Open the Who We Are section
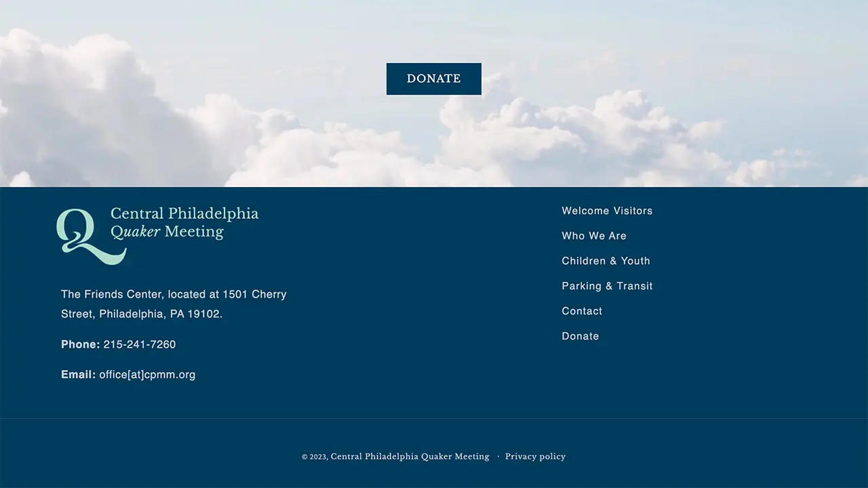This screenshot has height=488, width=868. (594, 236)
